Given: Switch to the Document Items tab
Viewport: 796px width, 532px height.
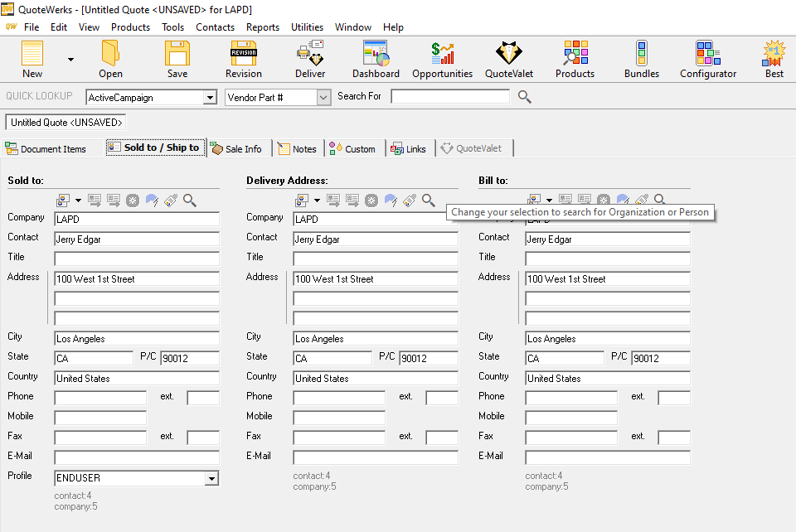Looking at the screenshot, I should pyautogui.click(x=46, y=149).
